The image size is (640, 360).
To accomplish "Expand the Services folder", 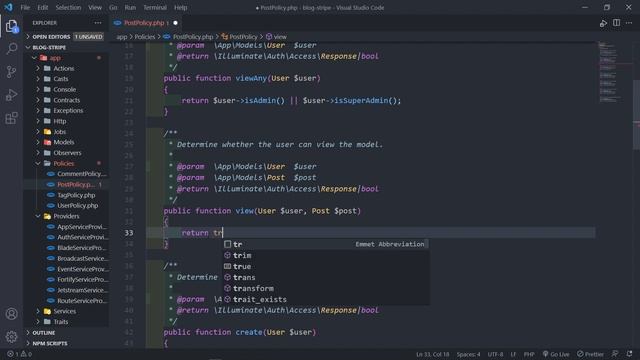I will pos(65,311).
